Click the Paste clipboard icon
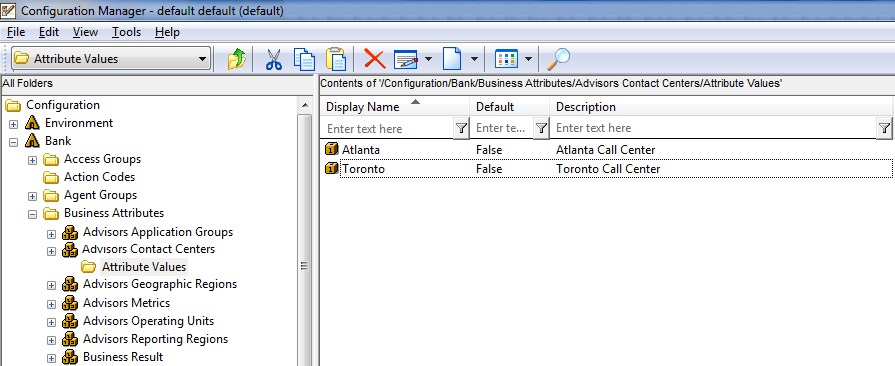 (x=336, y=59)
